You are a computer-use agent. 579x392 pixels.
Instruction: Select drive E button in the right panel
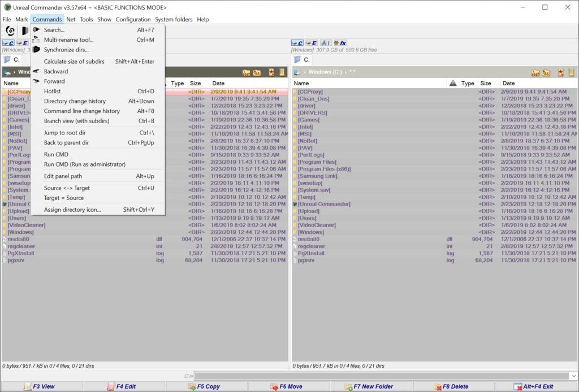(x=312, y=43)
